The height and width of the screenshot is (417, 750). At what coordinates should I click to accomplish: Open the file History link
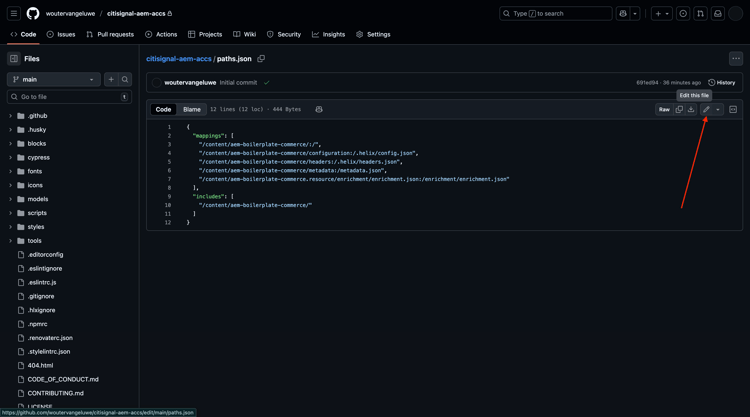click(721, 83)
